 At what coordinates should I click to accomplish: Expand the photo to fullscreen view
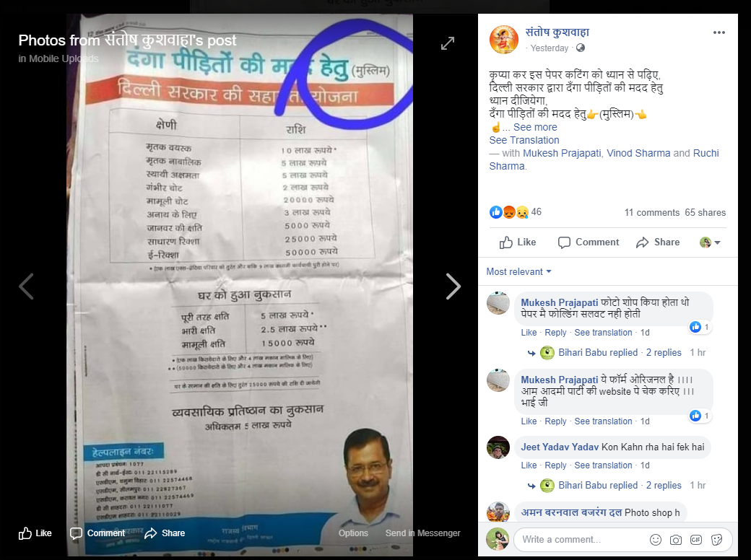pos(447,43)
